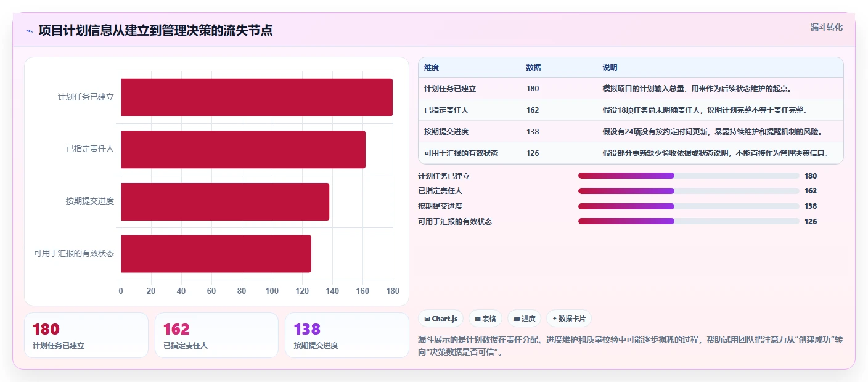Select the Chart.js tag chip
This screenshot has height=382, width=868.
pyautogui.click(x=441, y=319)
